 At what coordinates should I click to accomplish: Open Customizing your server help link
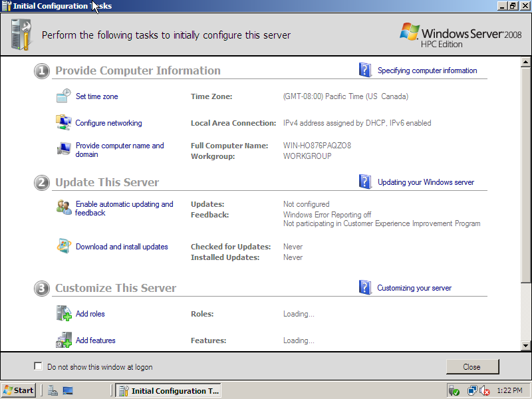tap(414, 288)
